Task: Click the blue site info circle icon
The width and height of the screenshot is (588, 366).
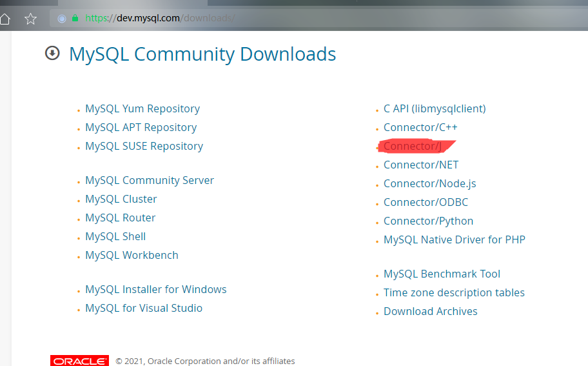Action: coord(62,18)
